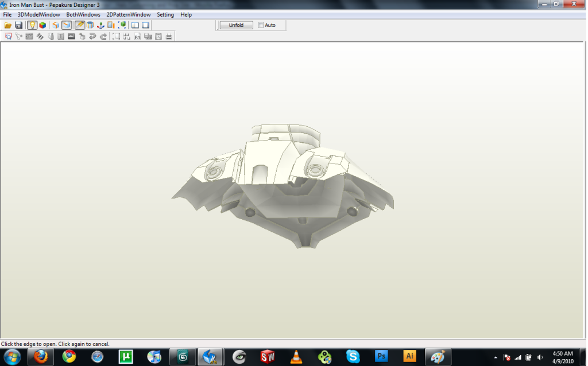Screen dimensions: 588x366
Task: Click the undo arrow icon
Action: [92, 37]
